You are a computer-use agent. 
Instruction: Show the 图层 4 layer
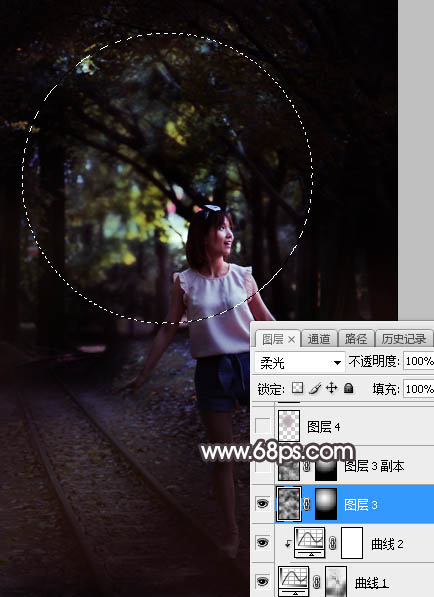click(x=262, y=426)
